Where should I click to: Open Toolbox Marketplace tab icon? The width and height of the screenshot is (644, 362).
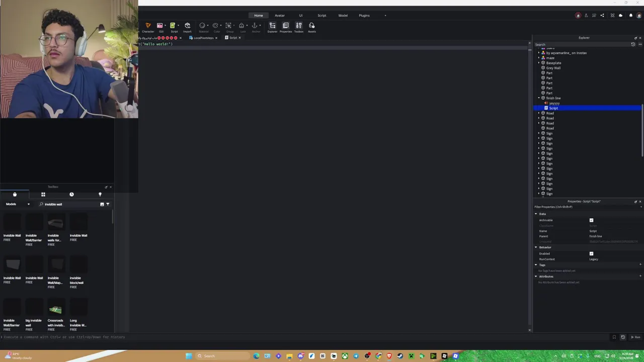coord(15,194)
